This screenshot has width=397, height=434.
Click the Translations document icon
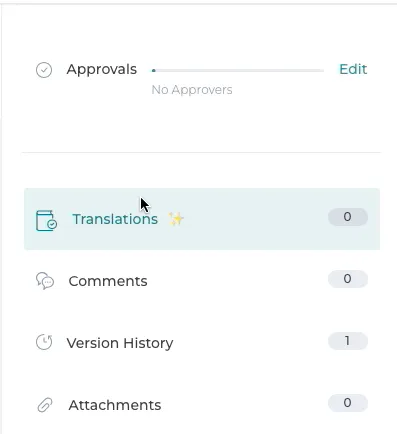46,220
